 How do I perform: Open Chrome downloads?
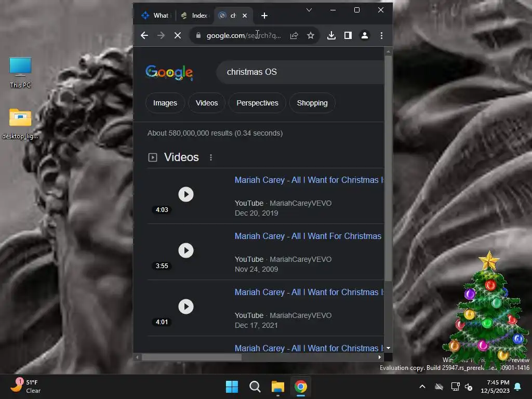[331, 35]
